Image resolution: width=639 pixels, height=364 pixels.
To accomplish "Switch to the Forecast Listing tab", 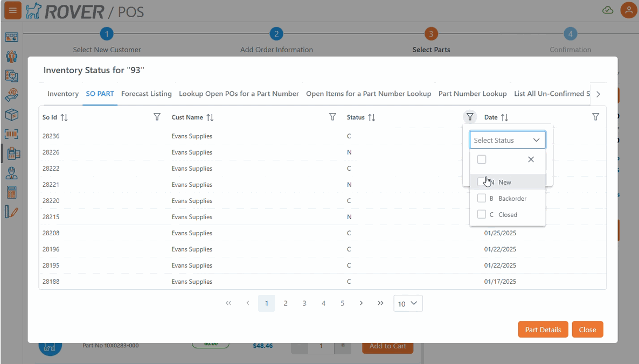I will [146, 93].
